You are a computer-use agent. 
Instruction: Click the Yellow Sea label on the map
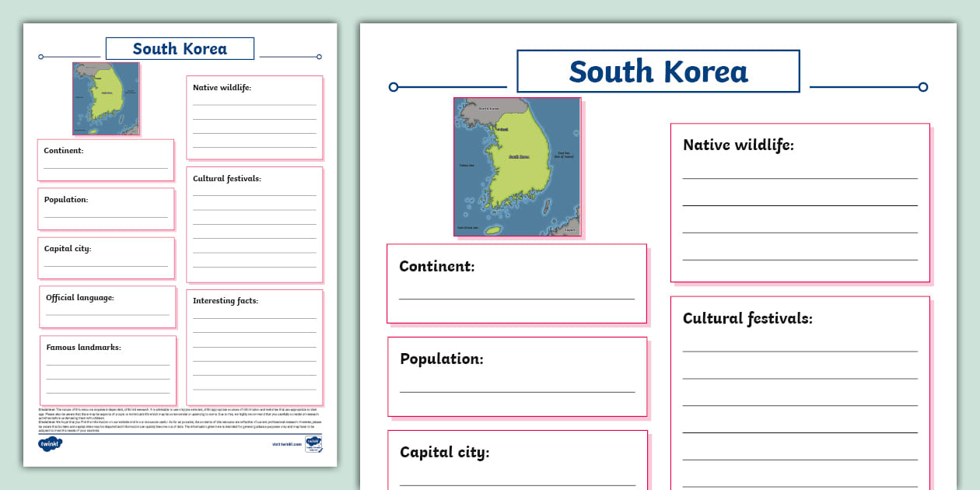pyautogui.click(x=467, y=164)
